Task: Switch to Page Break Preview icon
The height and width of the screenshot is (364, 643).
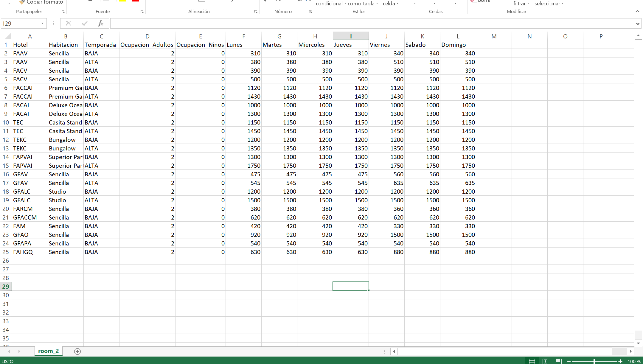Action: 558,361
